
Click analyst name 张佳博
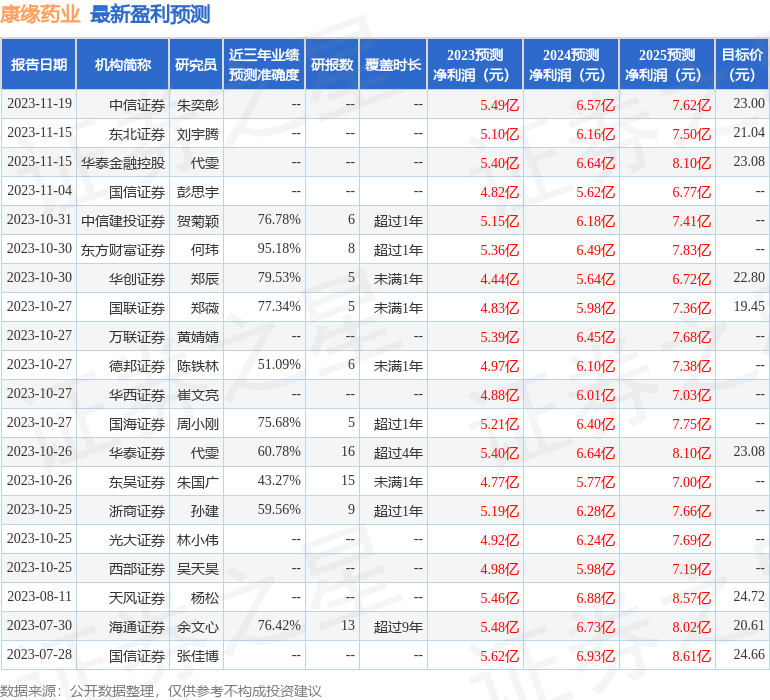click(x=197, y=656)
